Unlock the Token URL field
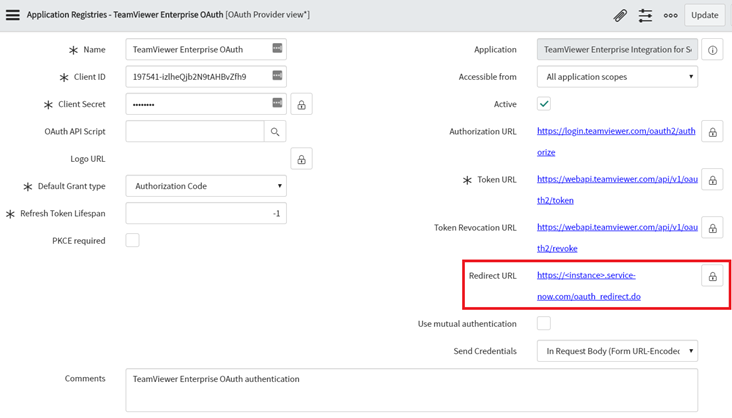The width and height of the screenshot is (732, 418). point(712,180)
